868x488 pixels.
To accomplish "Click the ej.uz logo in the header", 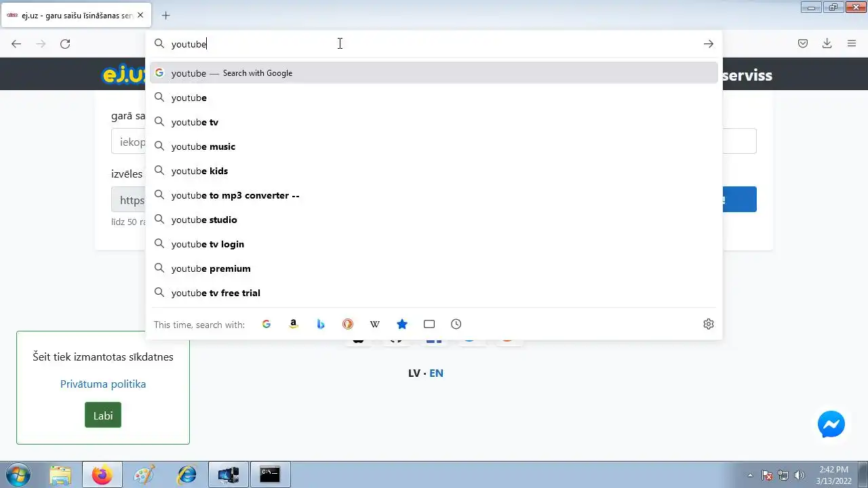I will click(x=125, y=75).
